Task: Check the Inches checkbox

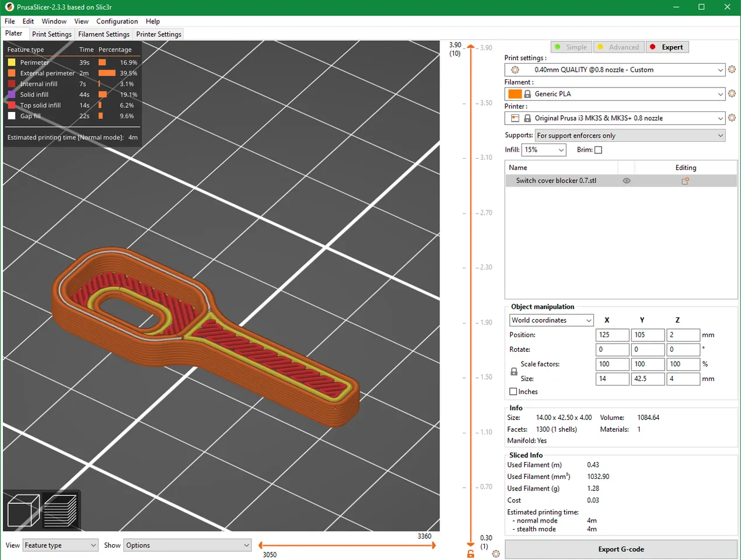Action: tap(513, 392)
